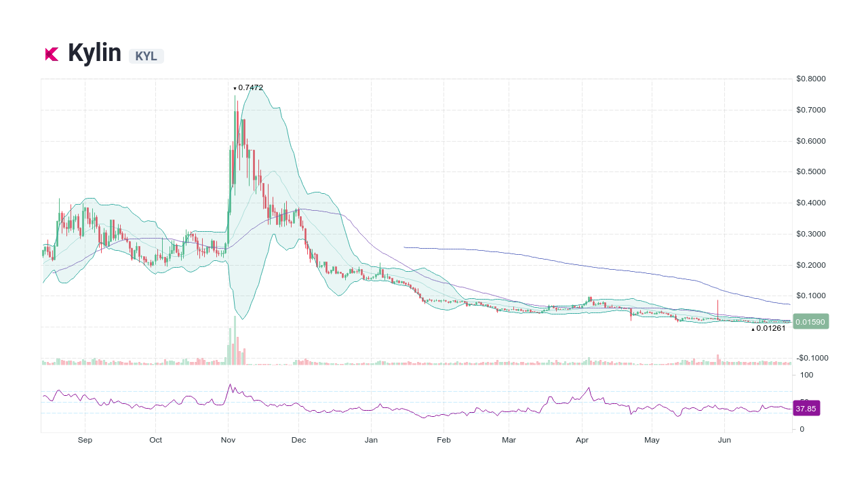The height and width of the screenshot is (488, 868).
Task: Click the $0.4000 price axis label
Action: coord(811,203)
